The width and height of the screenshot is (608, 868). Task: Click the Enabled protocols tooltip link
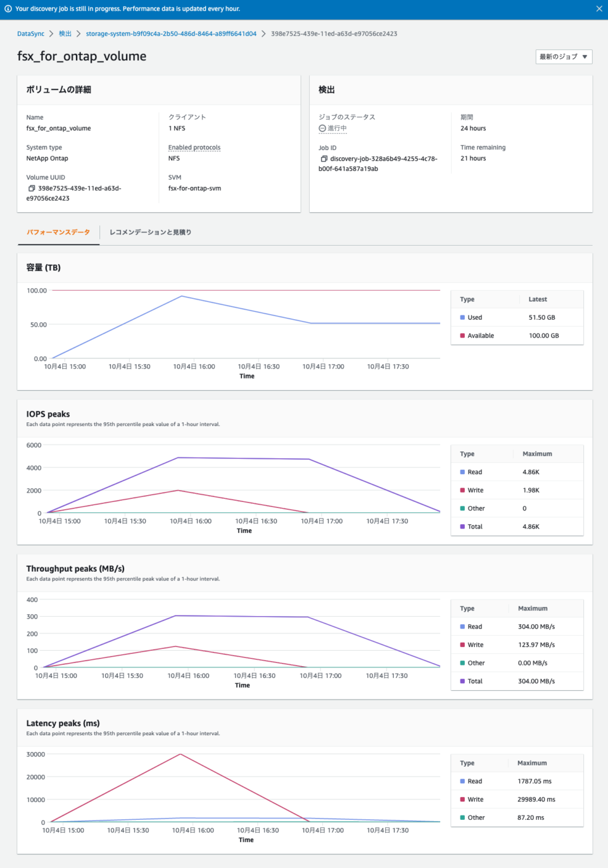[194, 147]
